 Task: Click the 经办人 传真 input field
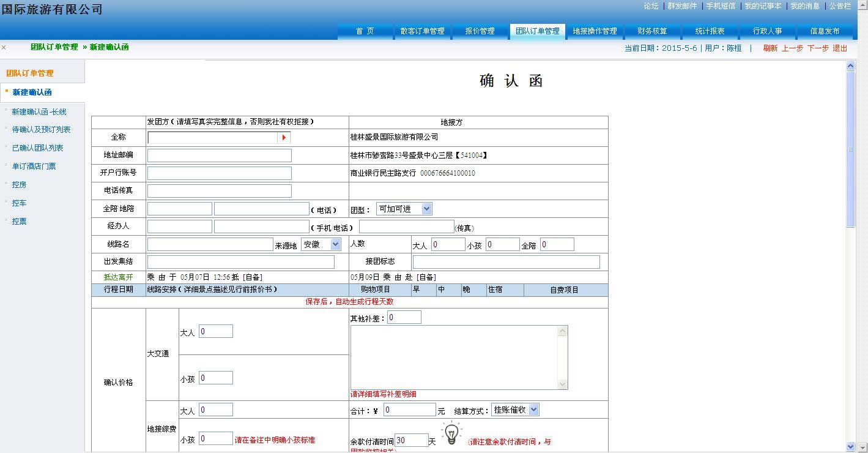click(x=406, y=227)
